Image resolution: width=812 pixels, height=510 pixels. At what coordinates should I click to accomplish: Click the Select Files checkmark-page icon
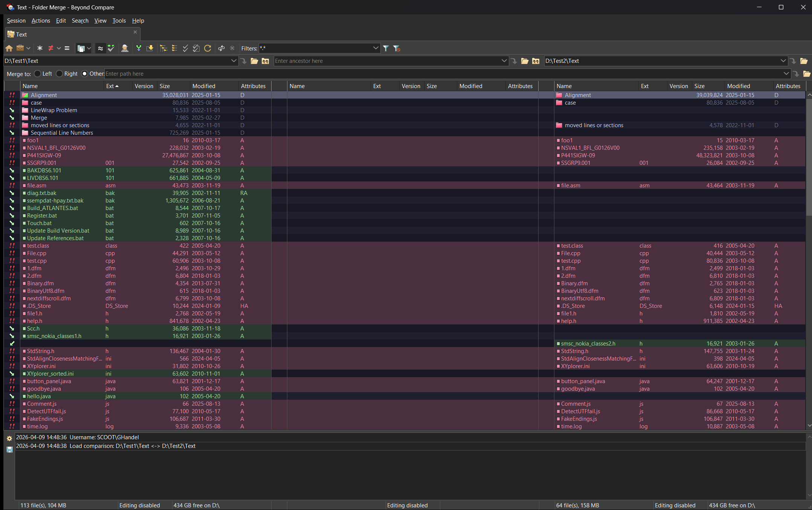click(x=196, y=48)
